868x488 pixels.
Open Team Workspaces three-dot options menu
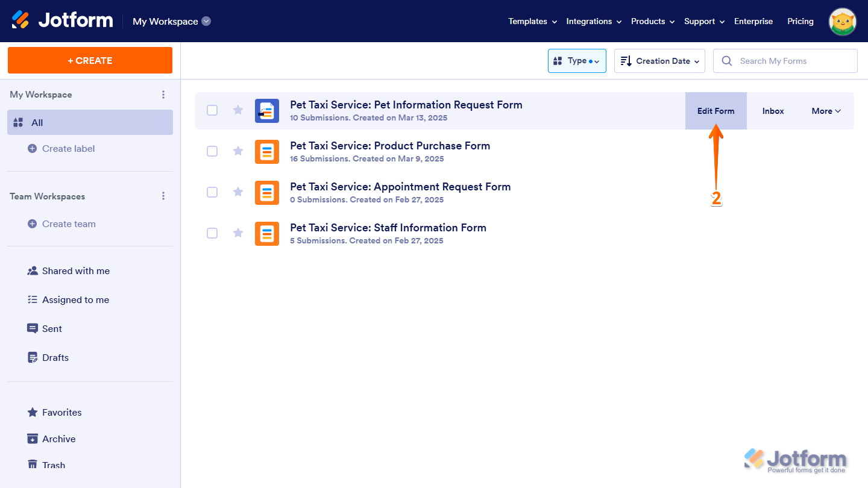163,196
